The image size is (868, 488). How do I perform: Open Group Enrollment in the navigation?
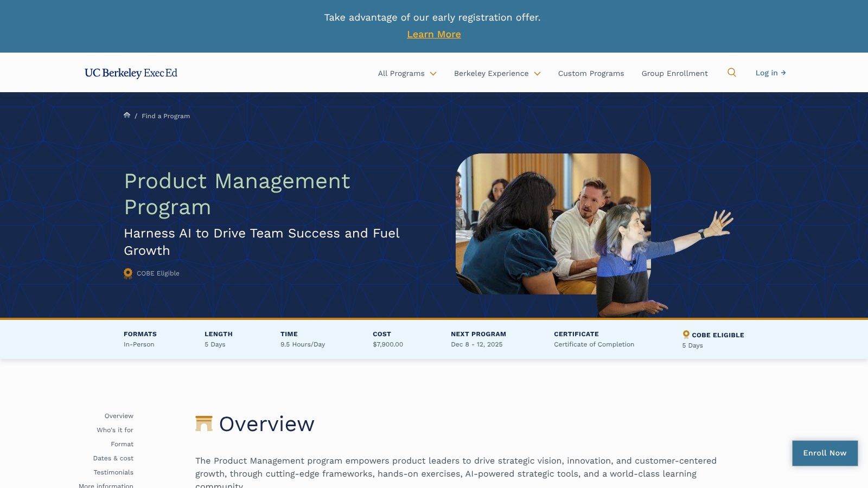674,73
